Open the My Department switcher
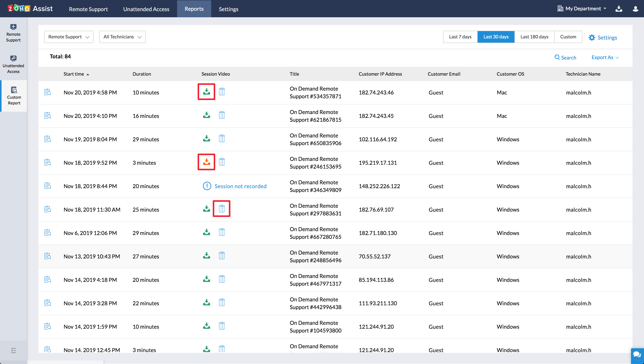Viewport: 644px width, 364px height. coord(583,9)
